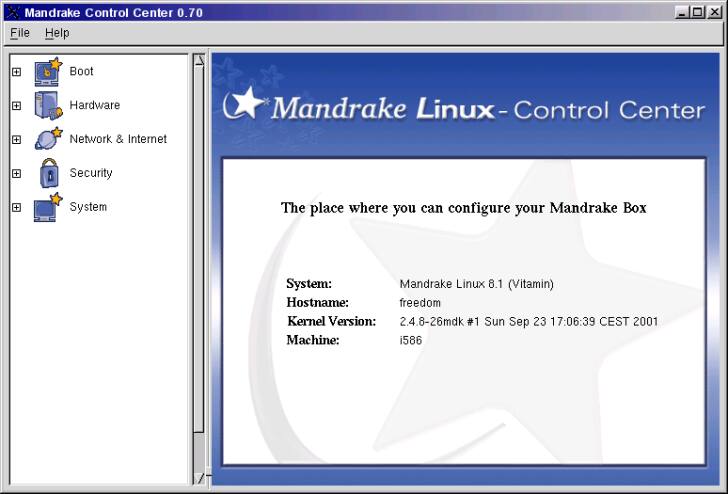The image size is (728, 494).
Task: Close the Mandrake Control Center window
Action: tap(715, 13)
